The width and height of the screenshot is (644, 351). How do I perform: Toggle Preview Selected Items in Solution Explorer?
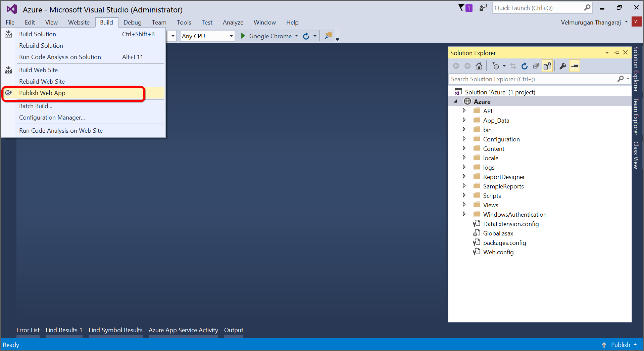point(575,66)
